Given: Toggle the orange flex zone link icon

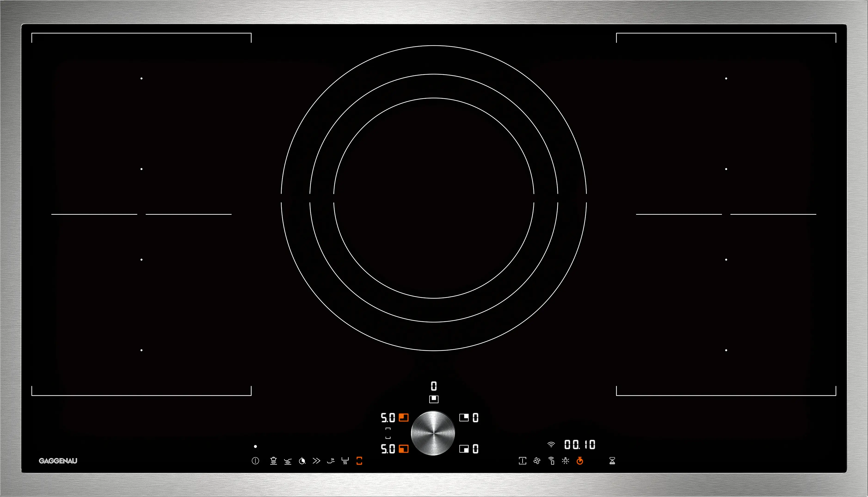Looking at the screenshot, I should point(359,461).
